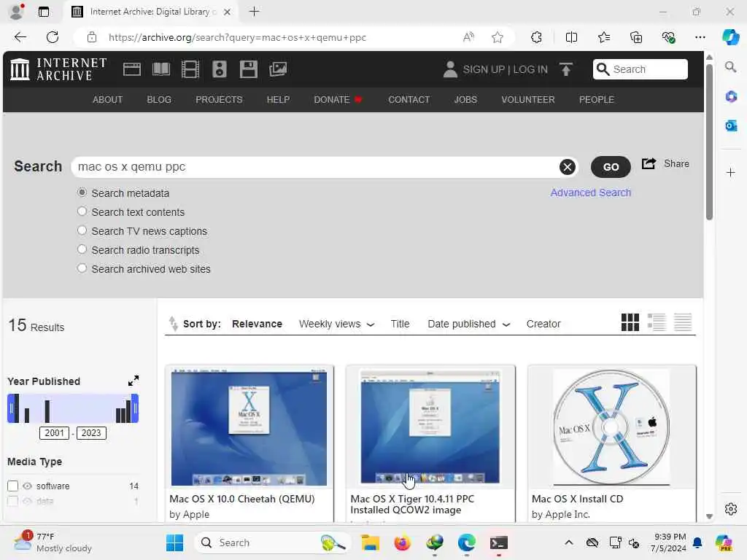Image resolution: width=747 pixels, height=560 pixels.
Task: Click LOG IN link
Action: (x=530, y=69)
